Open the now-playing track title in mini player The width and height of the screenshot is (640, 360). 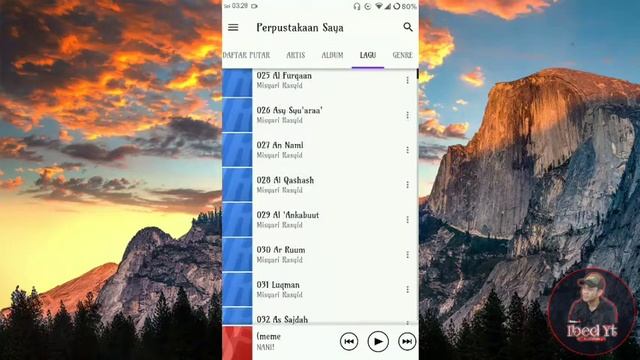click(269, 337)
